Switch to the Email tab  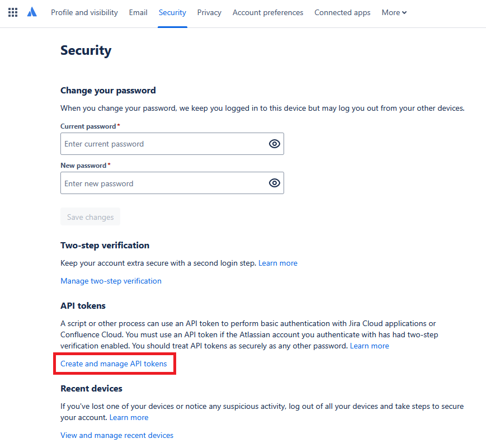pos(138,12)
